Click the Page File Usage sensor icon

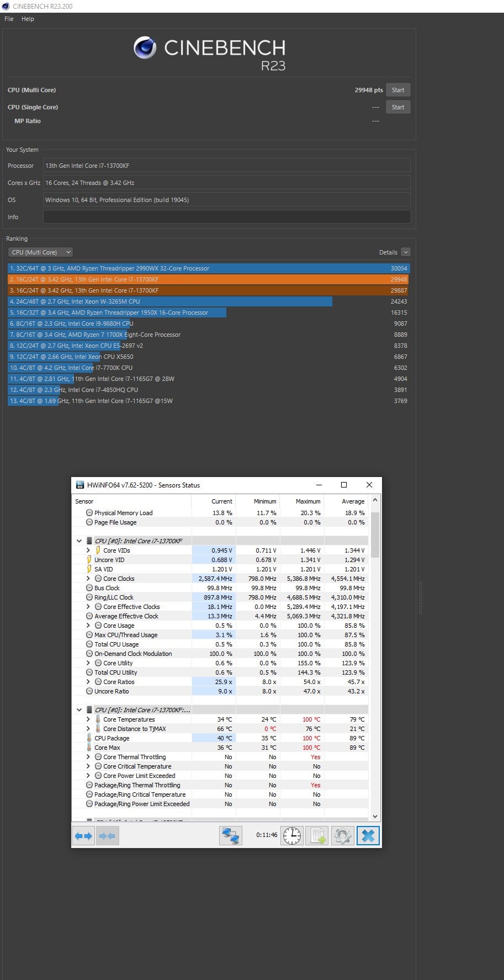click(x=89, y=522)
